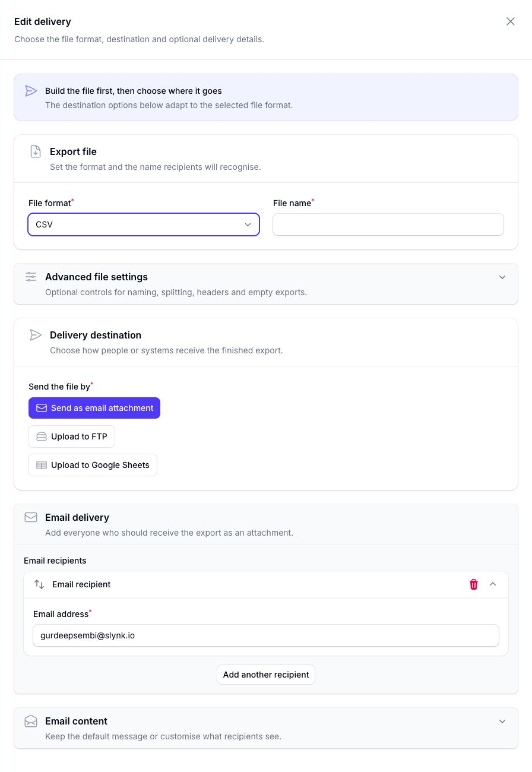Close the Edit delivery dialog
The height and width of the screenshot is (772, 532).
[511, 21]
